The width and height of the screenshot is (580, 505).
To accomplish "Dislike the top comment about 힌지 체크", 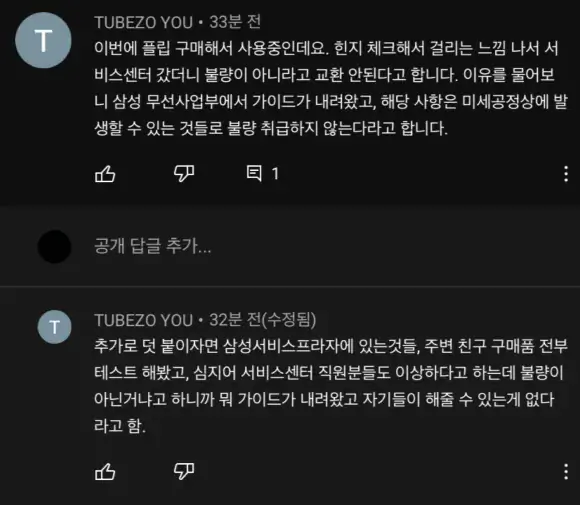I will [x=184, y=174].
